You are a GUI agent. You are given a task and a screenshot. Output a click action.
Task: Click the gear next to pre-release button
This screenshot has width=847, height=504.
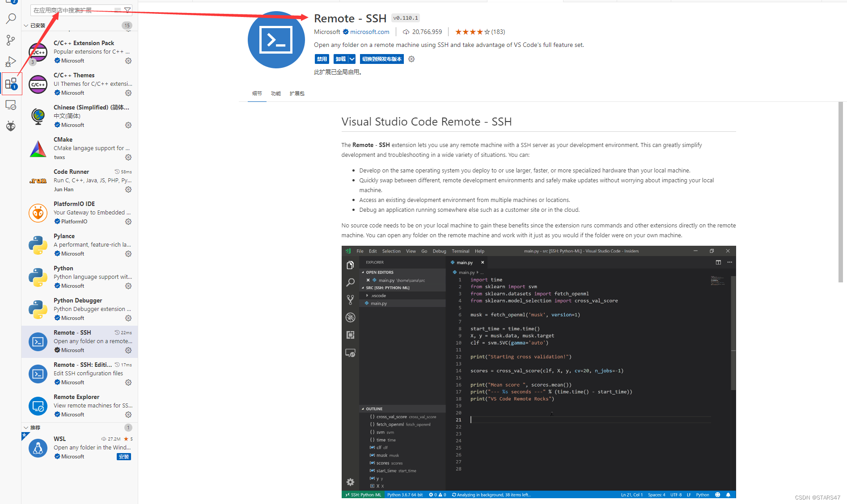411,59
